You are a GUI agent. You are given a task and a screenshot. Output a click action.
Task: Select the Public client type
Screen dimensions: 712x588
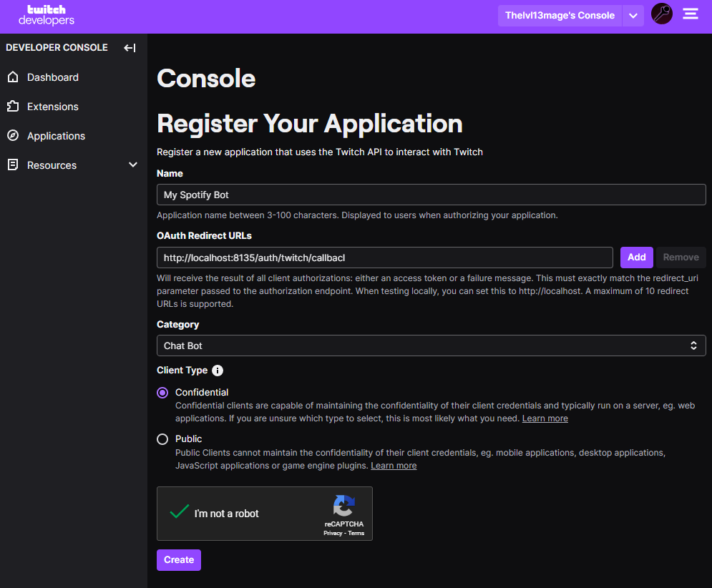tap(162, 439)
